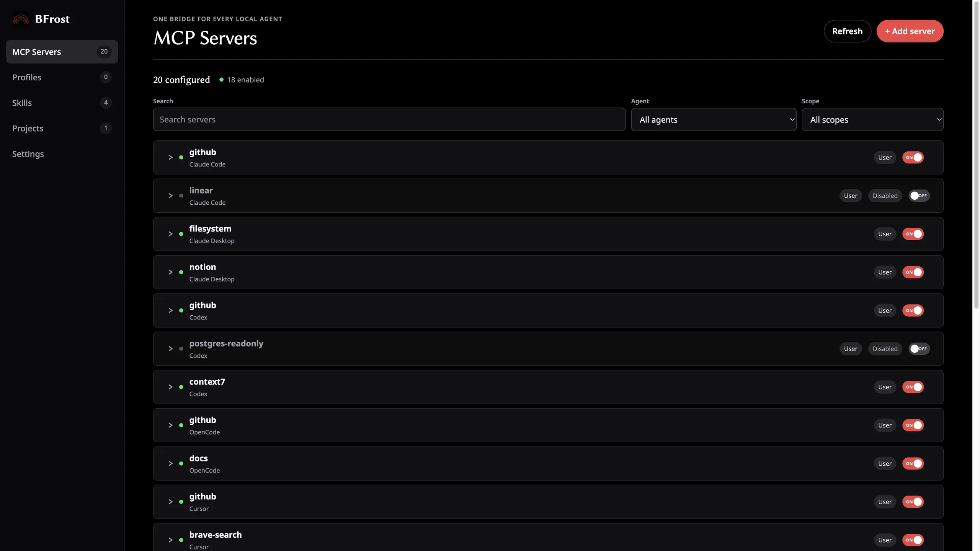Click the grey status dot of postgres-readonly
The width and height of the screenshot is (980, 551).
181,349
